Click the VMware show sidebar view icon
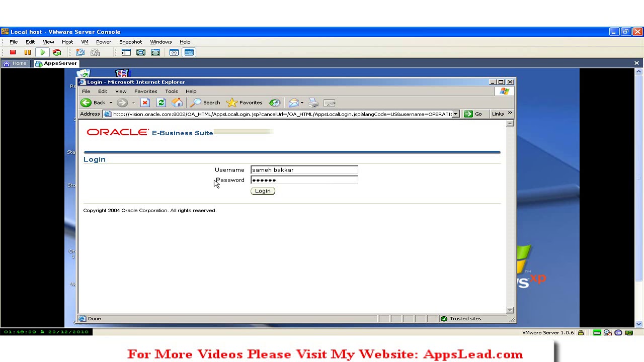This screenshot has height=362, width=644. 126,52
